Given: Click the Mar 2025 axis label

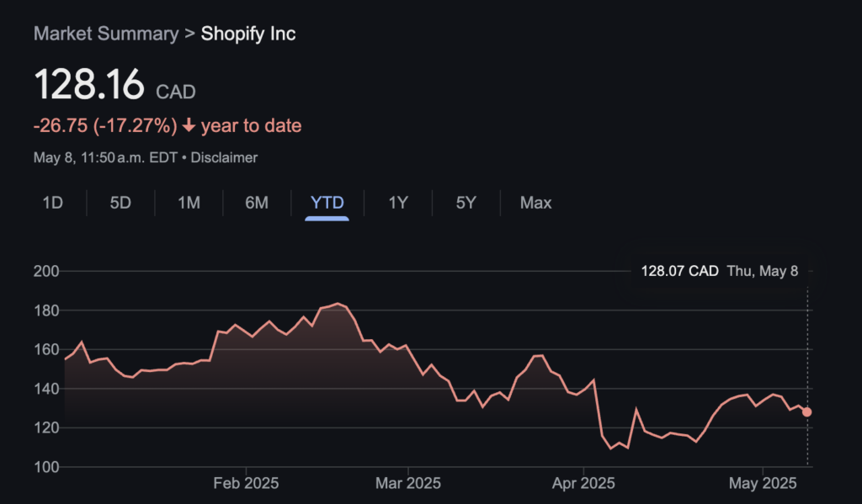Looking at the screenshot, I should click(x=408, y=483).
